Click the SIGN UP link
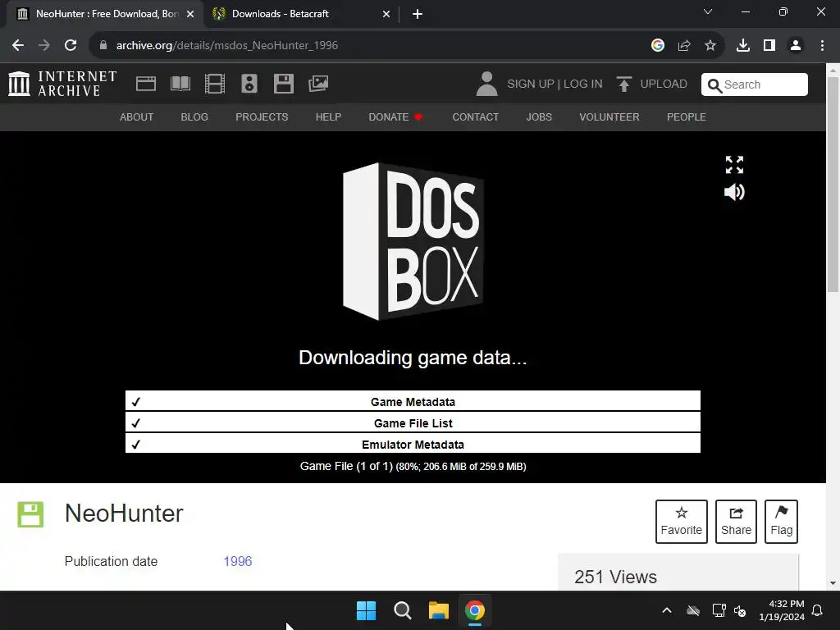Viewport: 840px width, 630px height. point(531,84)
